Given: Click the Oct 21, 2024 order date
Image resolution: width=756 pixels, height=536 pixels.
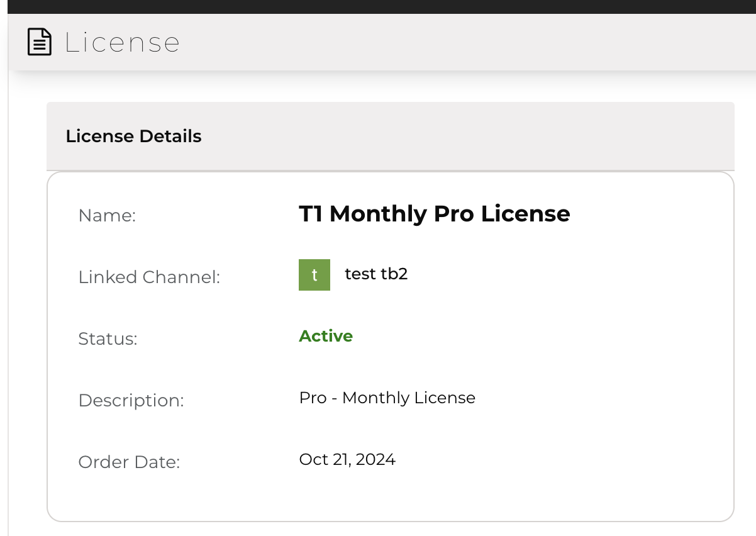Looking at the screenshot, I should (x=347, y=460).
